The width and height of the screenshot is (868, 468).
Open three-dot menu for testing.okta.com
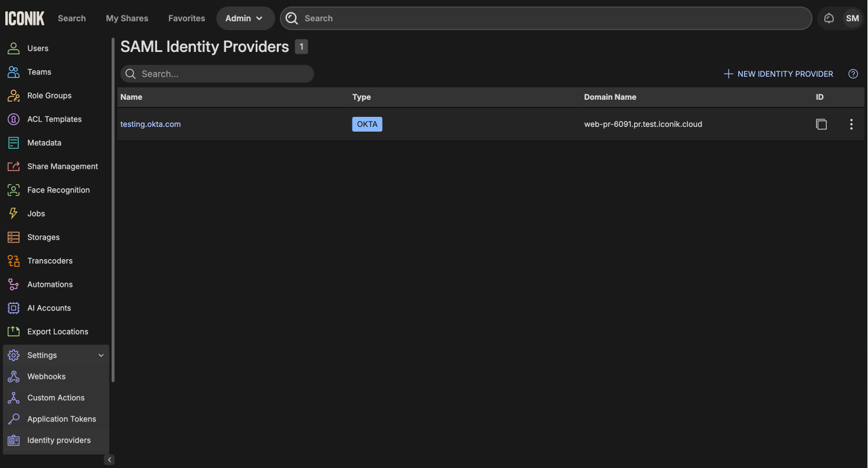pyautogui.click(x=851, y=124)
